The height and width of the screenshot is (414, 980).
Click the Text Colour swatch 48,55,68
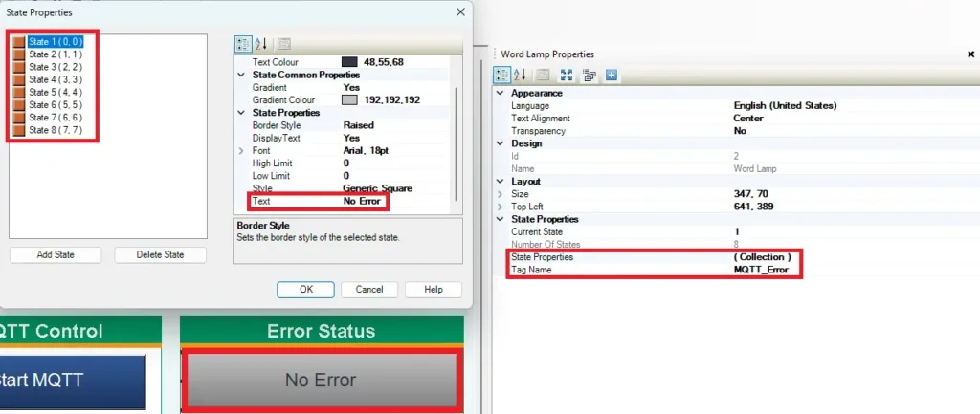[349, 62]
